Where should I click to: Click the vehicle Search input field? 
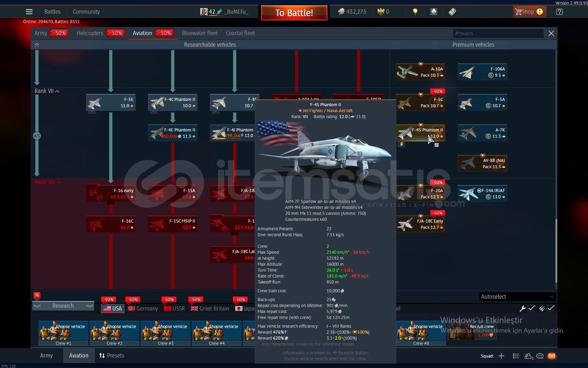click(x=498, y=34)
